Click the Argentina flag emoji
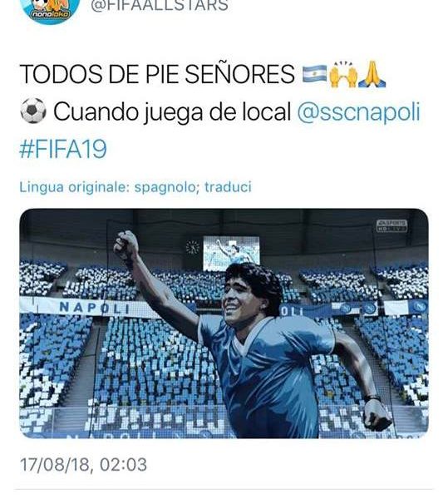Screen dimensions: 448x499 315,74
